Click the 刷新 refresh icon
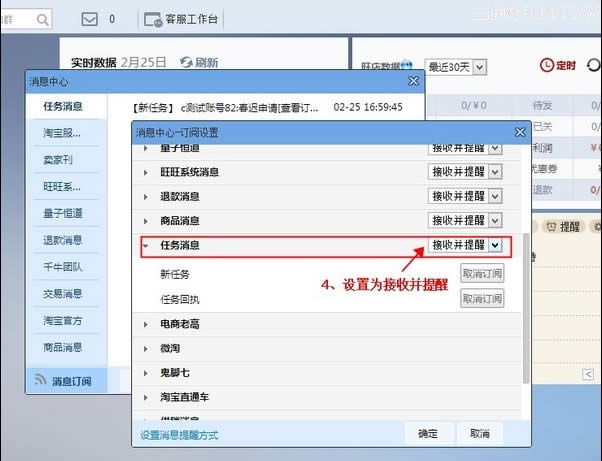 pyautogui.click(x=186, y=62)
